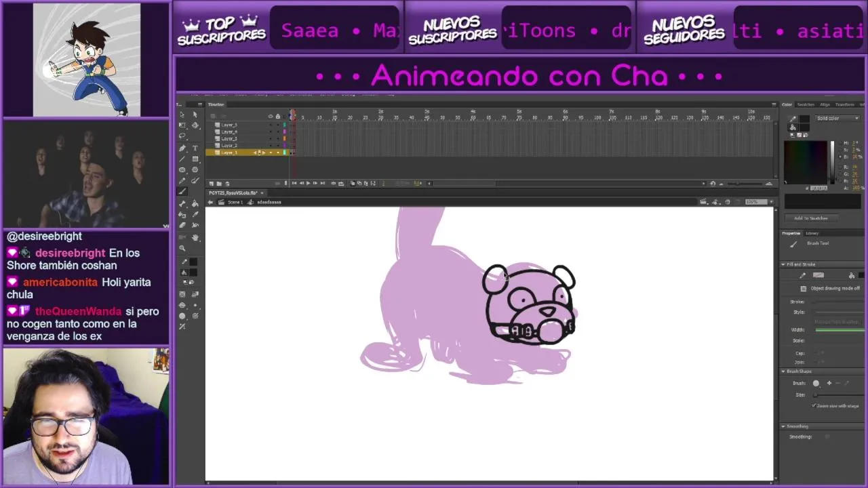Collapse the Brush Shape section
The height and width of the screenshot is (488, 868).
click(x=783, y=371)
